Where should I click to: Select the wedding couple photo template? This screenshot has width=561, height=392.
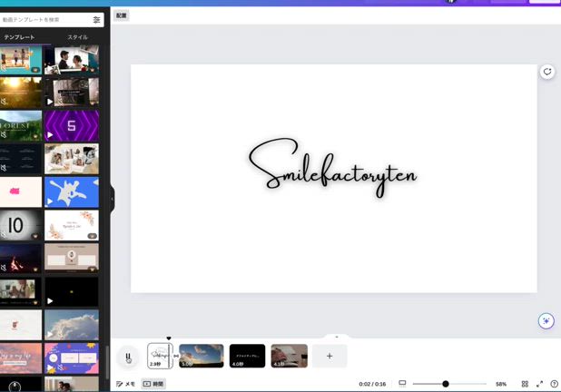point(72,60)
